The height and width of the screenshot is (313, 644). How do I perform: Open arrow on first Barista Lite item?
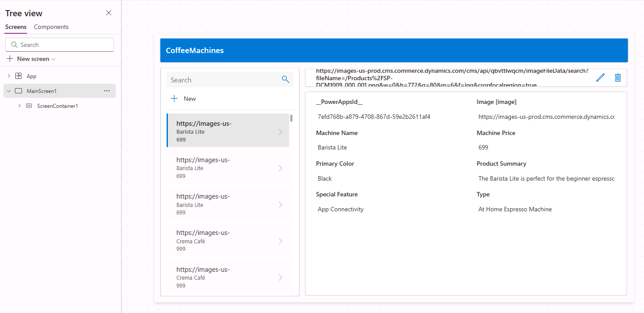pyautogui.click(x=281, y=132)
